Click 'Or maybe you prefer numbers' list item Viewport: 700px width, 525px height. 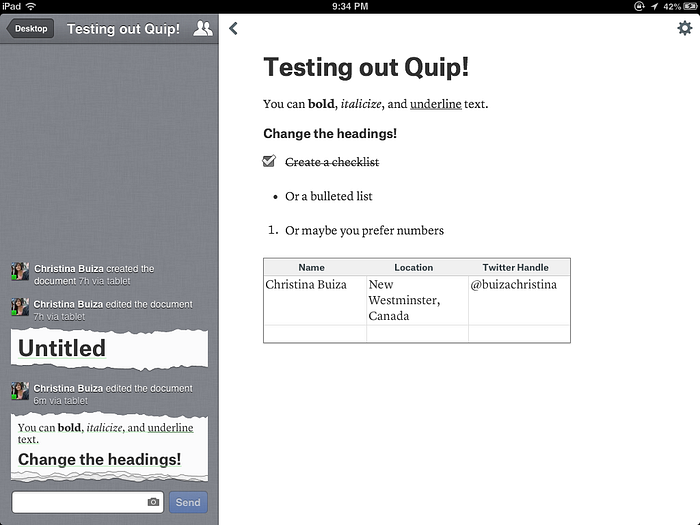click(x=364, y=231)
